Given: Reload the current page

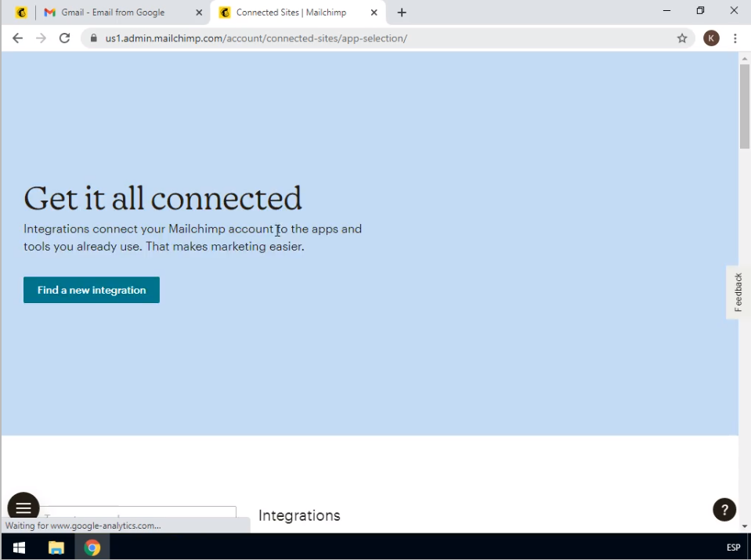Looking at the screenshot, I should pyautogui.click(x=65, y=38).
